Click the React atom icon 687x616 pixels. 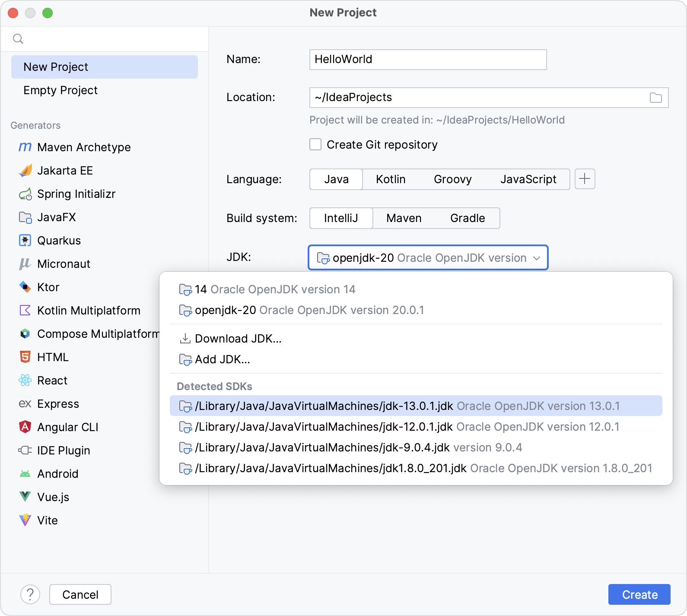[x=25, y=381]
